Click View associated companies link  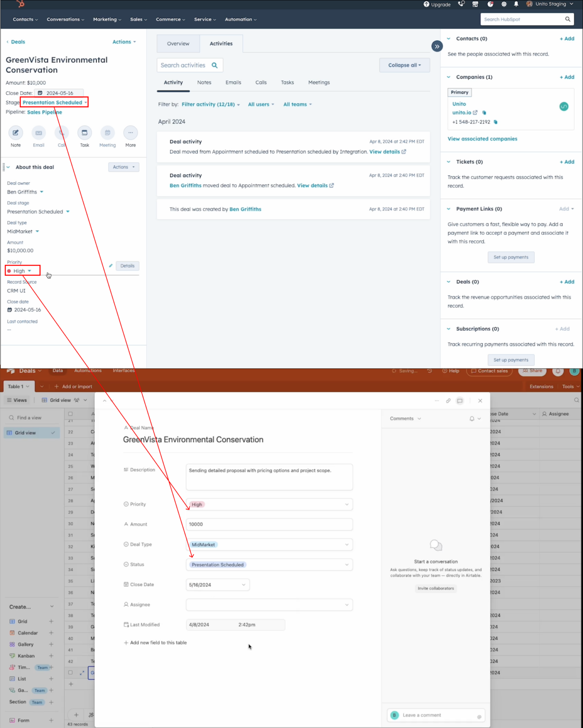click(482, 139)
